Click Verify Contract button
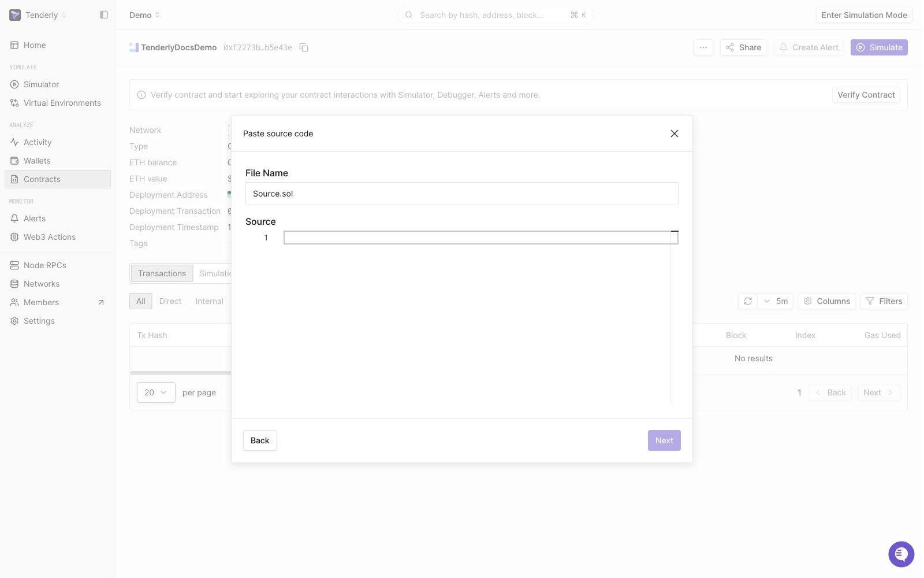 (866, 95)
